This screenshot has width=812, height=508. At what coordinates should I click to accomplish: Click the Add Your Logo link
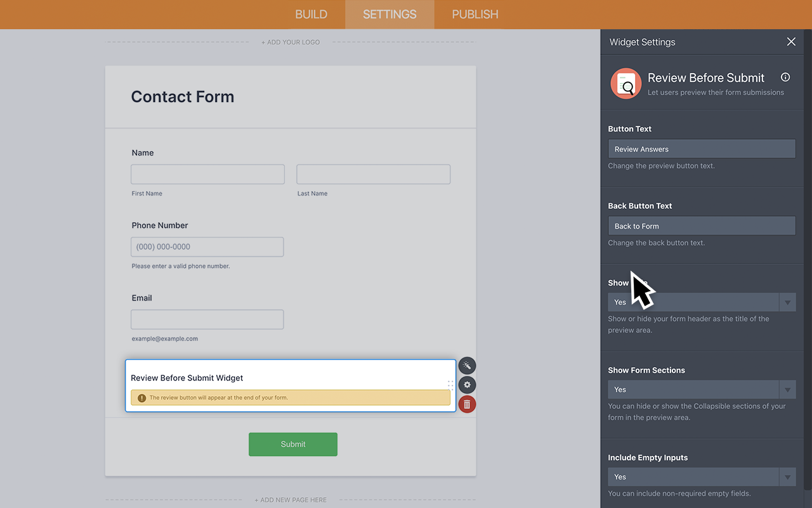[x=291, y=42]
